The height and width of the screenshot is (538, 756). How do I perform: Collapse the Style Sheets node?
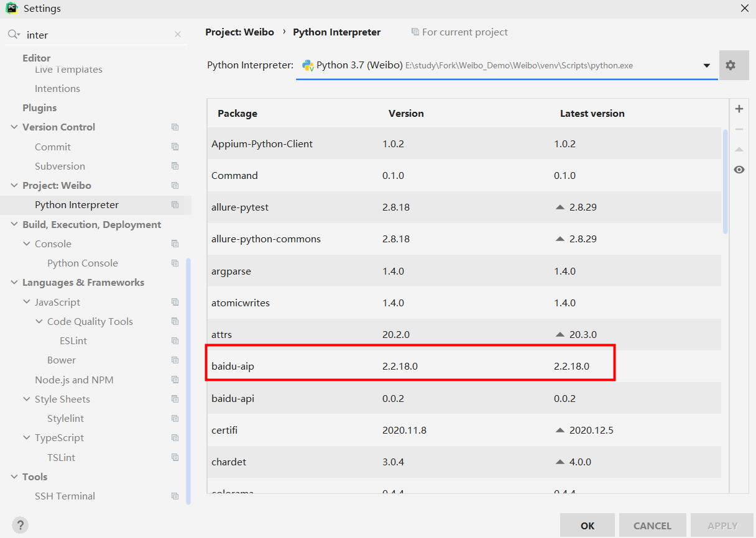coord(27,399)
